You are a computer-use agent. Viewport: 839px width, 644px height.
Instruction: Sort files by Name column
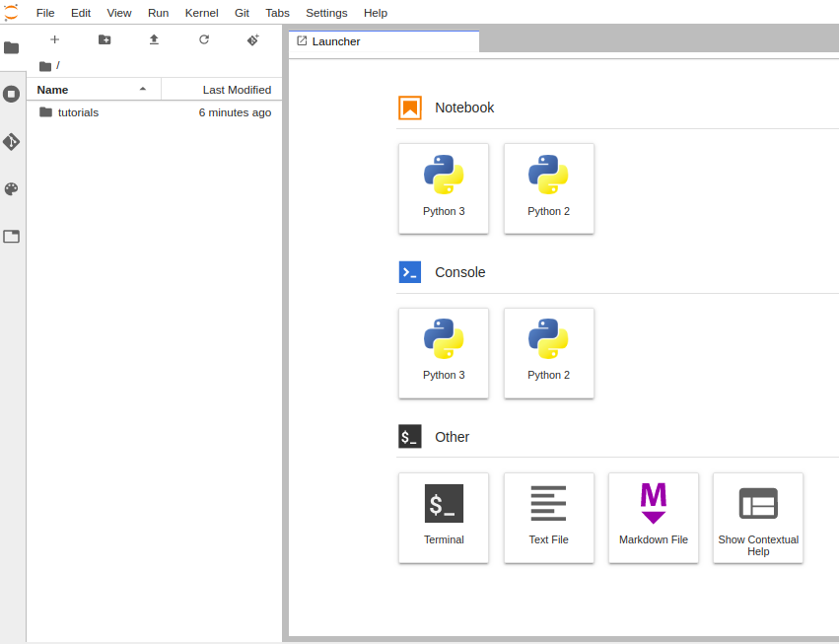tap(94, 90)
